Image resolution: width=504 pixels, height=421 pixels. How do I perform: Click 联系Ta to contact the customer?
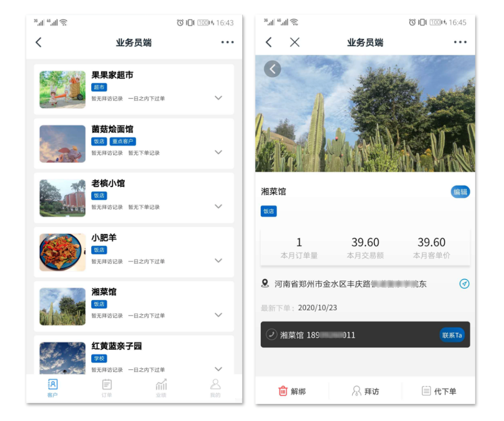click(452, 335)
